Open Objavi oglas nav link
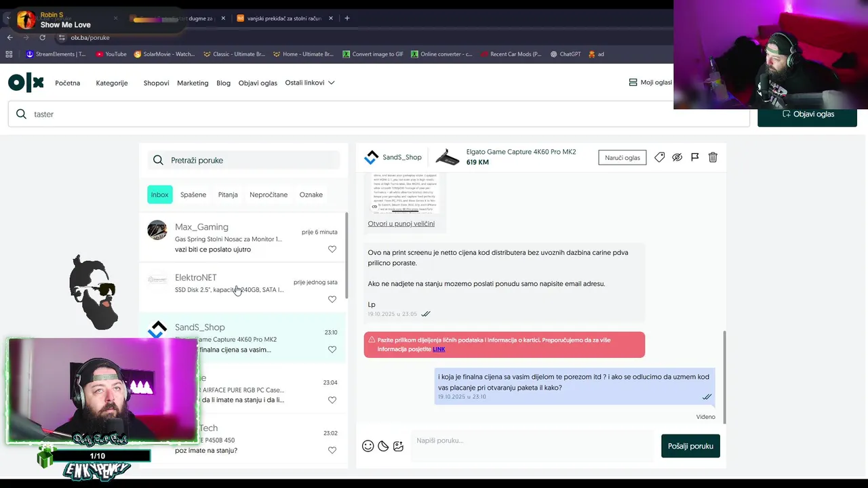The image size is (868, 488). click(x=258, y=83)
